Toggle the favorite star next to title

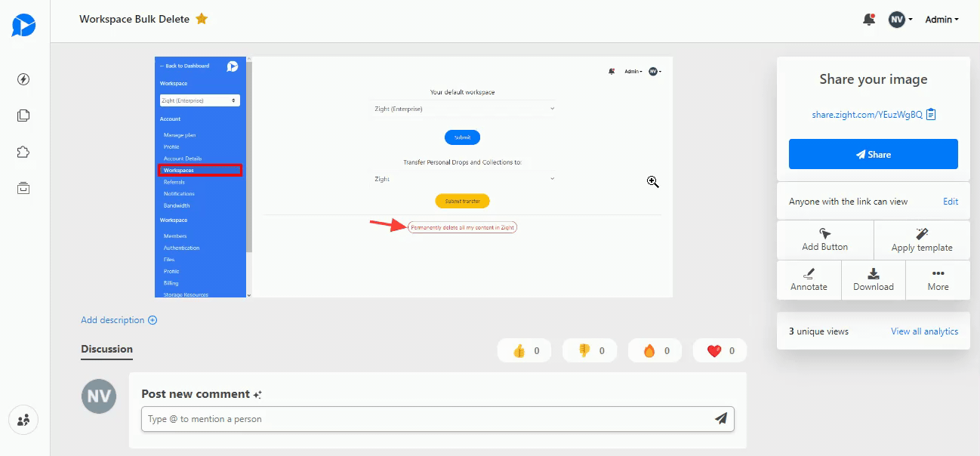click(202, 19)
